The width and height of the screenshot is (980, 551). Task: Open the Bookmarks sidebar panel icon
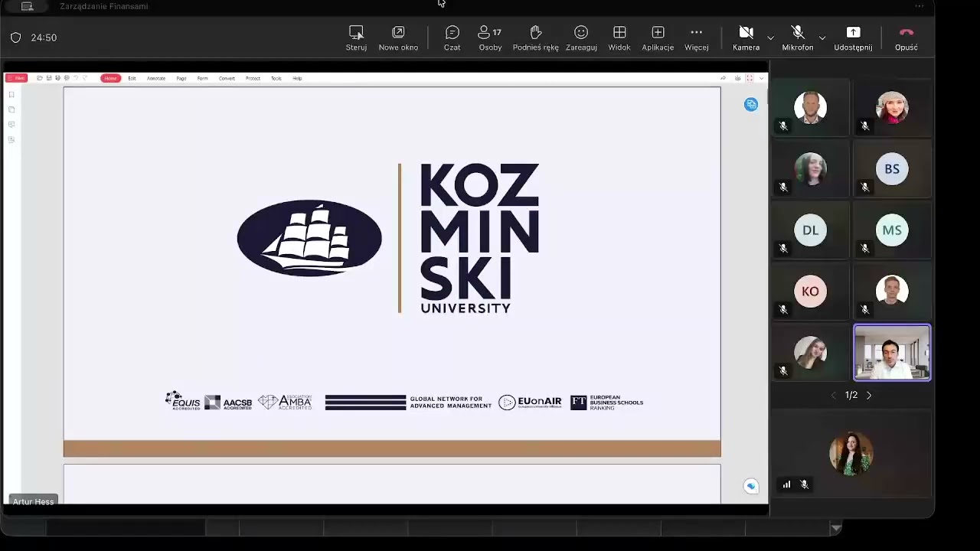(11, 95)
